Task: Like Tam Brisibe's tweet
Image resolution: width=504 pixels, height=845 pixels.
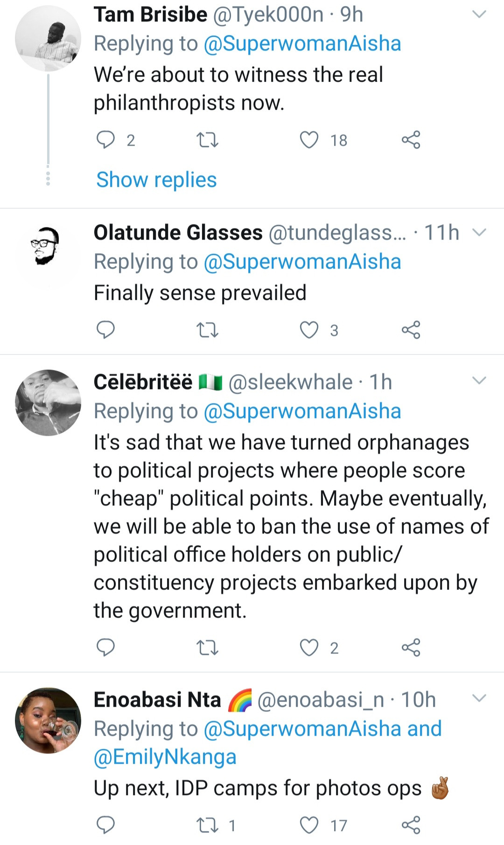Action: [309, 140]
